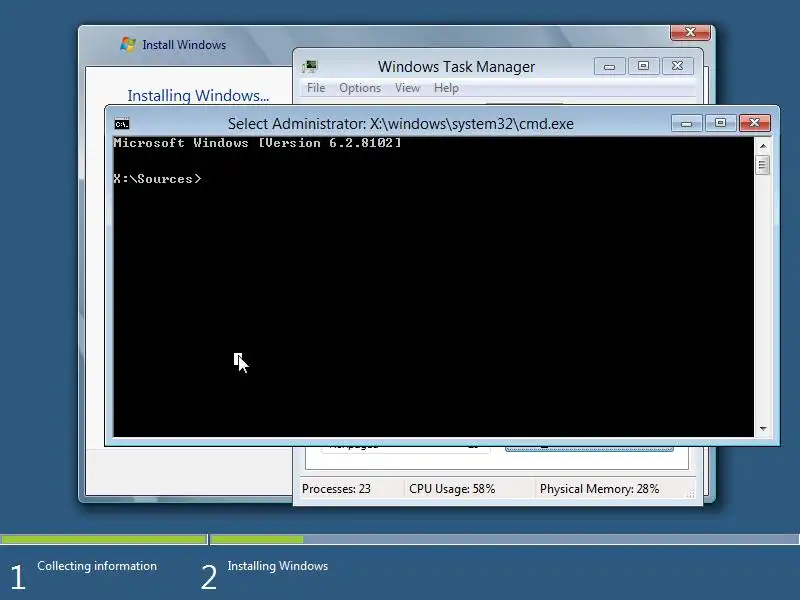Image resolution: width=800 pixels, height=600 pixels.
Task: Close the Windows Task Manager window
Action: point(677,66)
